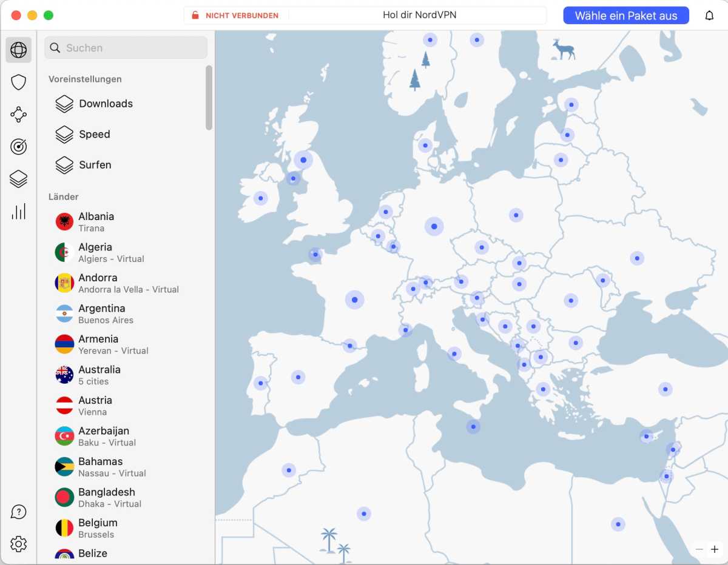Zoom in the map with plus button
Viewport: 728px width, 565px height.
(715, 549)
